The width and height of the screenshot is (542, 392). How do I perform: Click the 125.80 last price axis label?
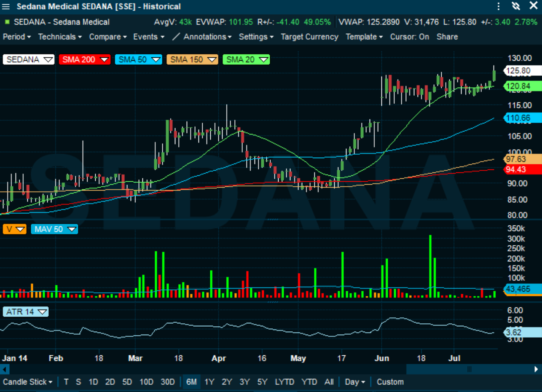tap(523, 71)
